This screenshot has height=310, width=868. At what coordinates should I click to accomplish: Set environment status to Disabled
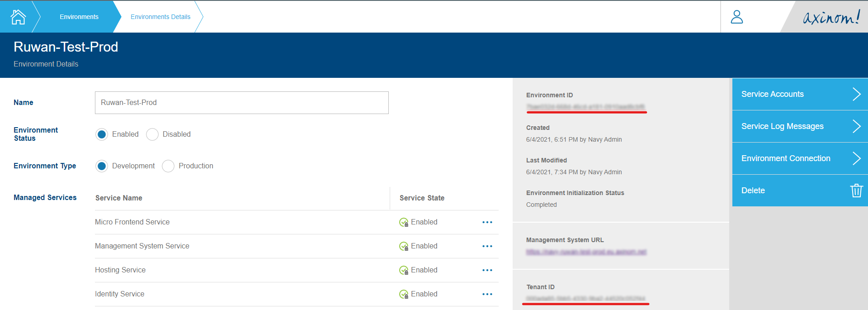152,134
